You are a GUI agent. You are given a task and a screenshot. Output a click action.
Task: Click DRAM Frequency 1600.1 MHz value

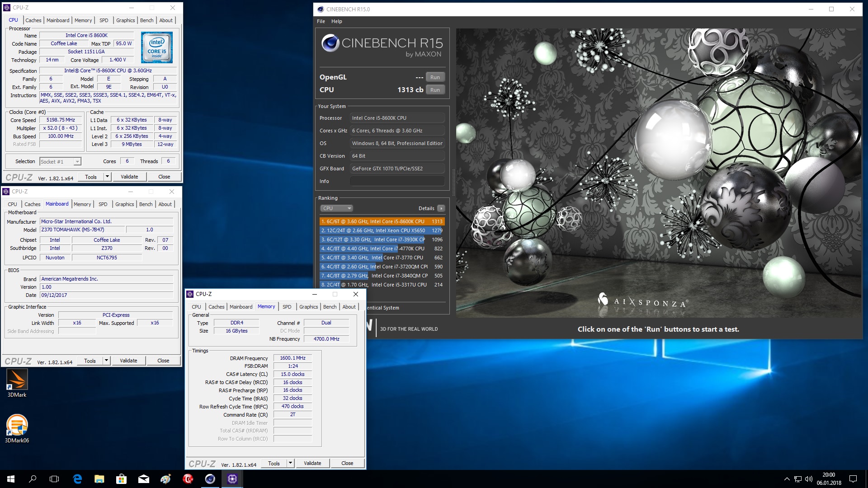coord(292,358)
